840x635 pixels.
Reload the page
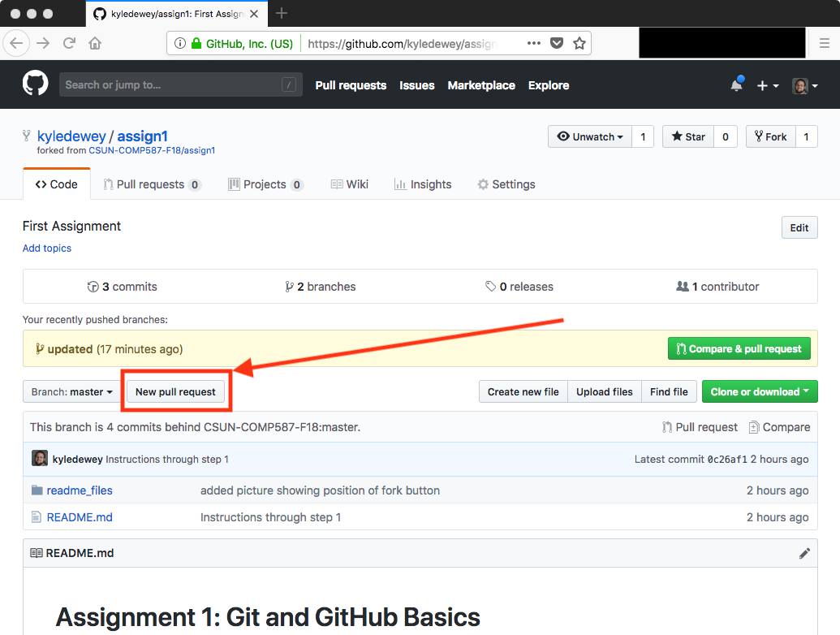(69, 43)
